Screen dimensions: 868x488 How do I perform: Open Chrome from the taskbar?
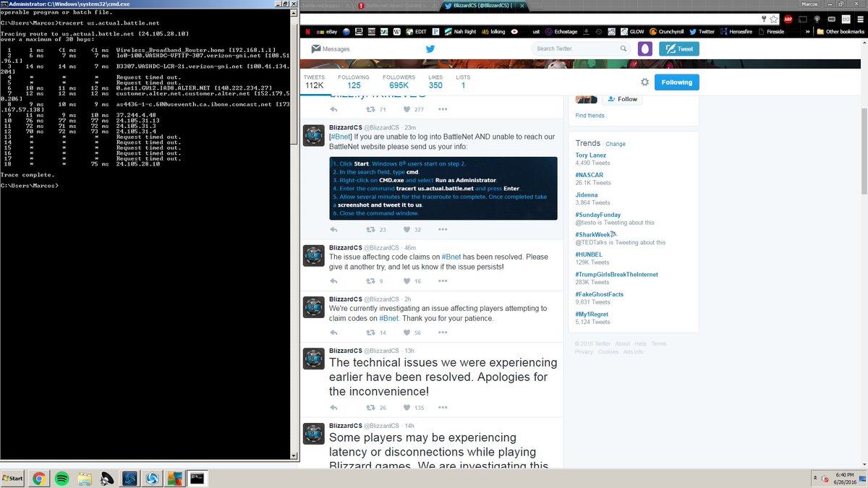click(x=38, y=479)
